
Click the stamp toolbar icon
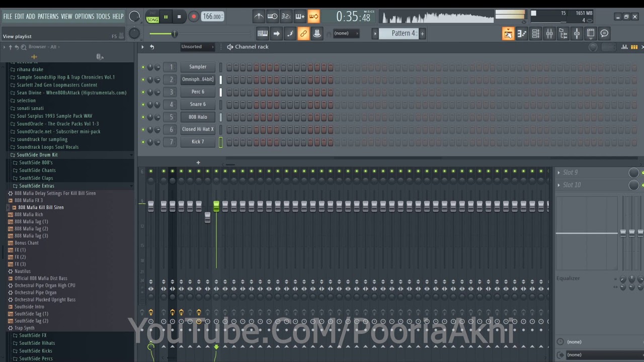317,33
